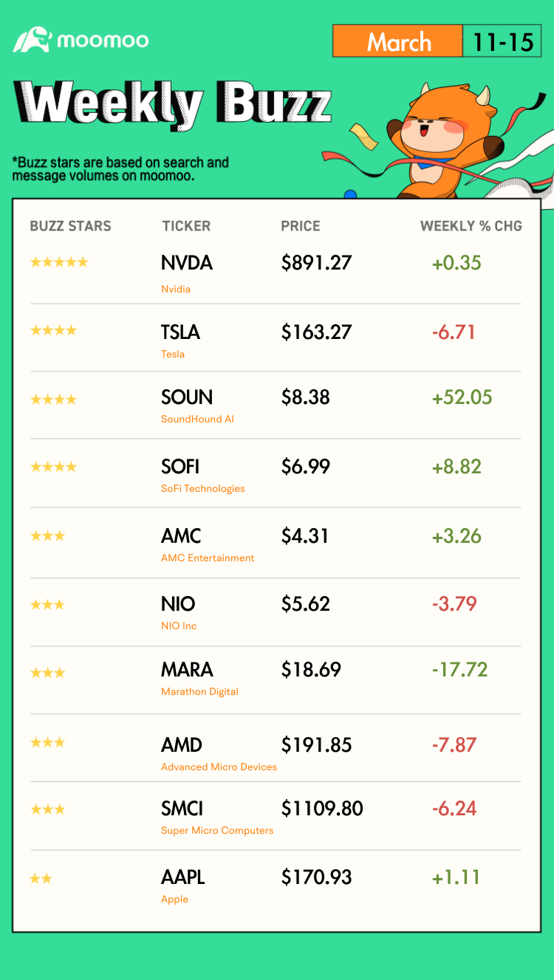Click the five-star rating for NVDA
The image size is (554, 980).
tap(59, 262)
